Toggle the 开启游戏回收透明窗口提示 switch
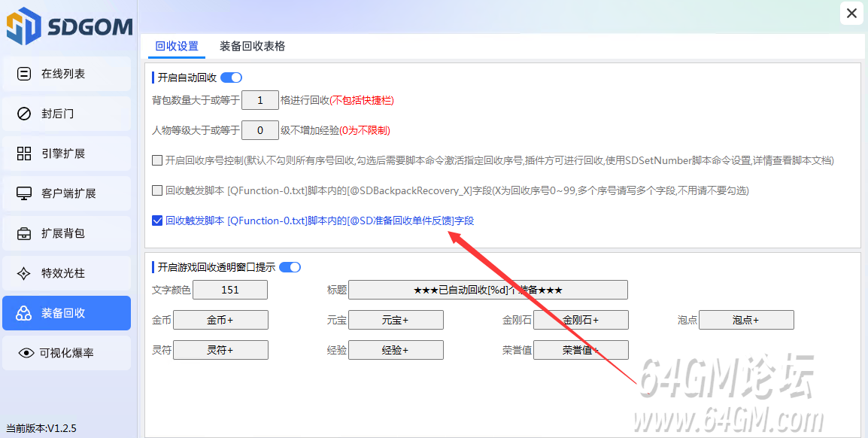868x438 pixels. pos(290,267)
